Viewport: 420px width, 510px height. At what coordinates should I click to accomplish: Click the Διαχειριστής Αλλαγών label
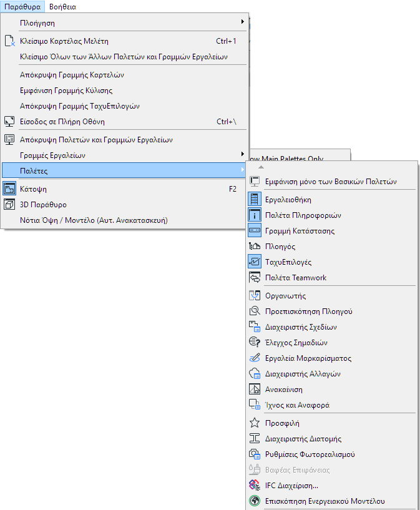(303, 374)
